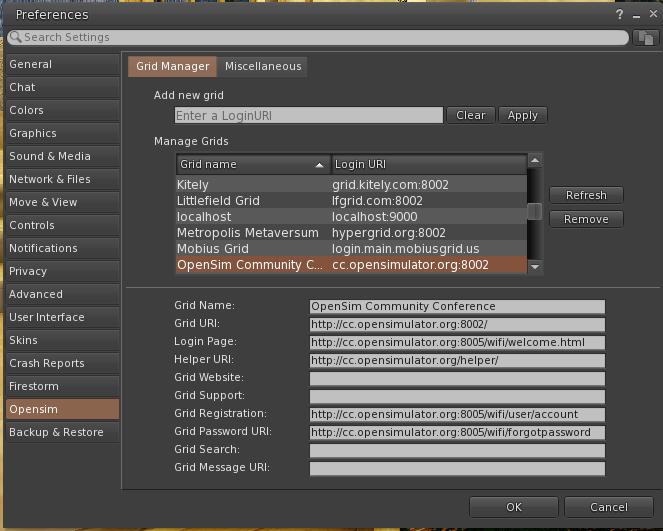Switch to the Miscellaneous tab
663x531 pixels.
coord(263,66)
